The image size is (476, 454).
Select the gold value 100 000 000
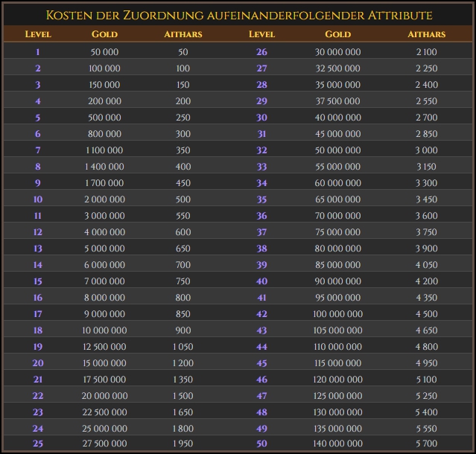tap(338, 314)
